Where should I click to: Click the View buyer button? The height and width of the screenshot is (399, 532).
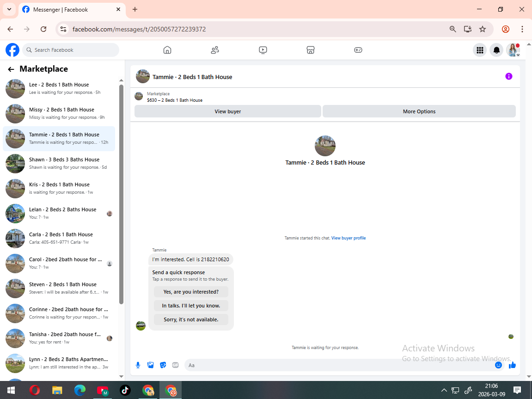coord(228,111)
